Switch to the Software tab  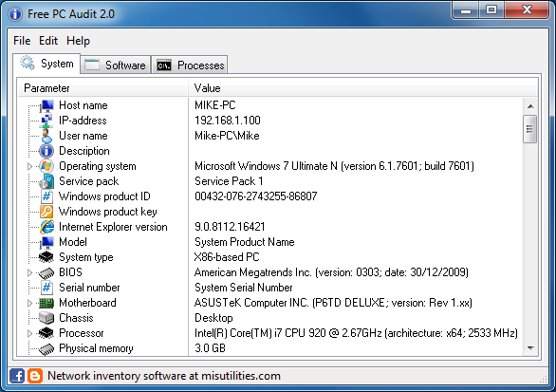pos(116,65)
